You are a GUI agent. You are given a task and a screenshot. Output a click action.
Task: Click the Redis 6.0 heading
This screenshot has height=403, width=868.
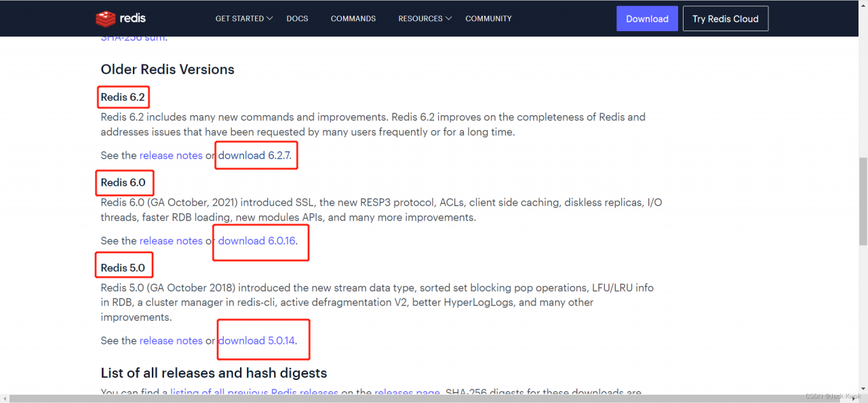pyautogui.click(x=123, y=183)
